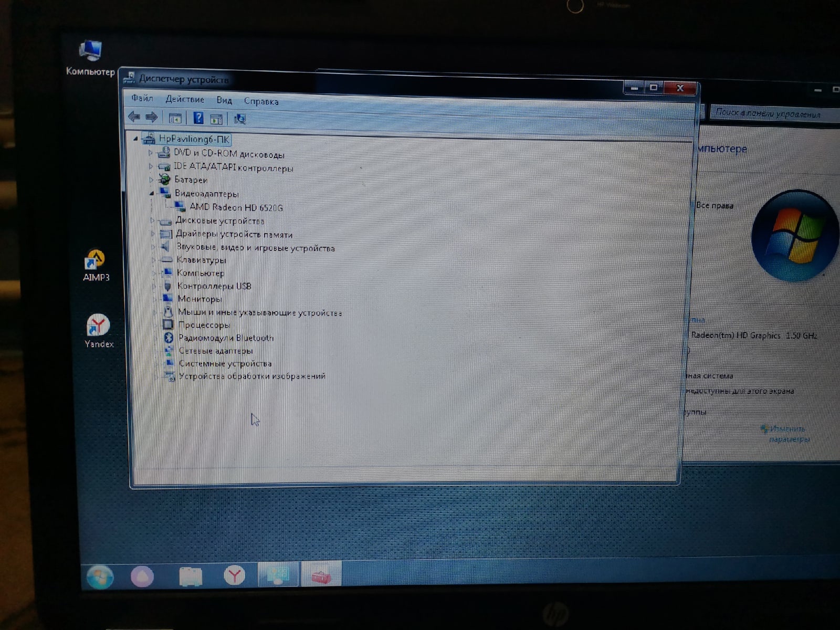Click the Forward arrow in Device Manager toolbar
840x630 pixels.
tap(152, 117)
